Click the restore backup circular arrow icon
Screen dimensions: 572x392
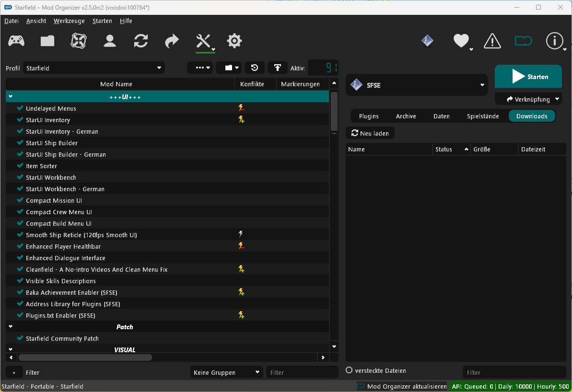point(255,68)
